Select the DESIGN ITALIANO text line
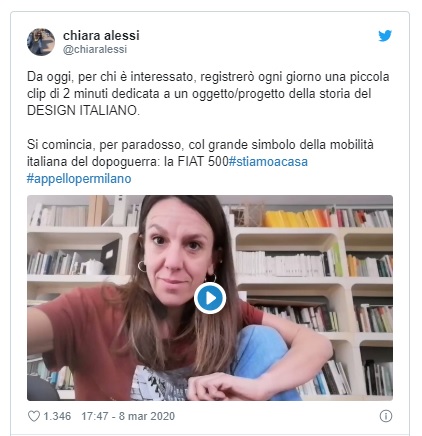 [83, 110]
